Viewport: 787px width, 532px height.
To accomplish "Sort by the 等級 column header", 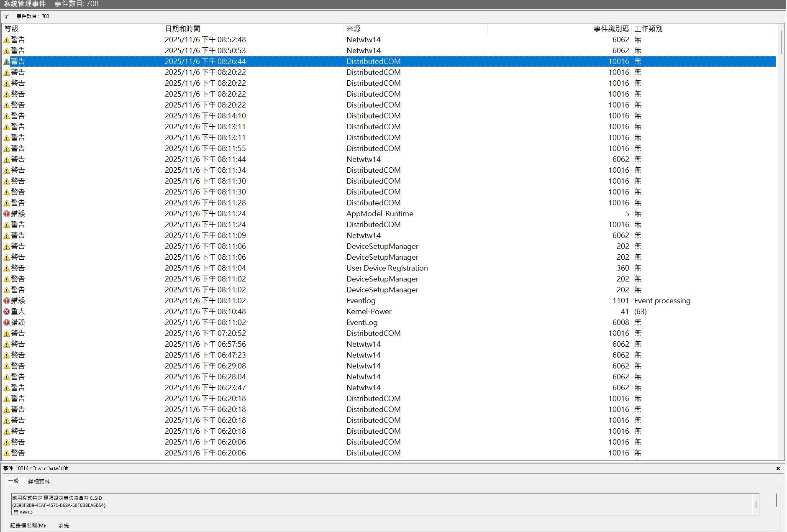I will (82, 29).
